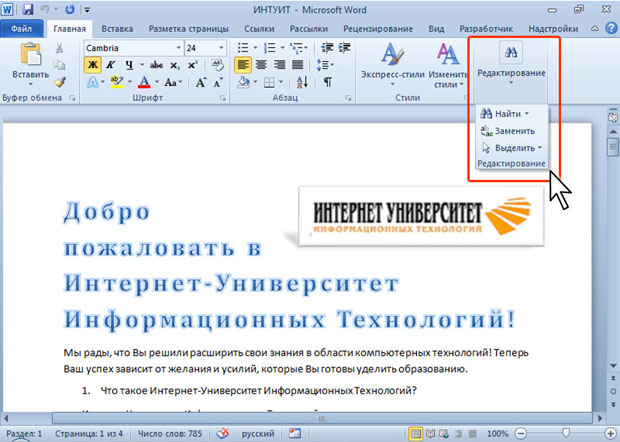Click the macro recording icon in status bar
Screen dimensions: 620x442
(x=295, y=434)
